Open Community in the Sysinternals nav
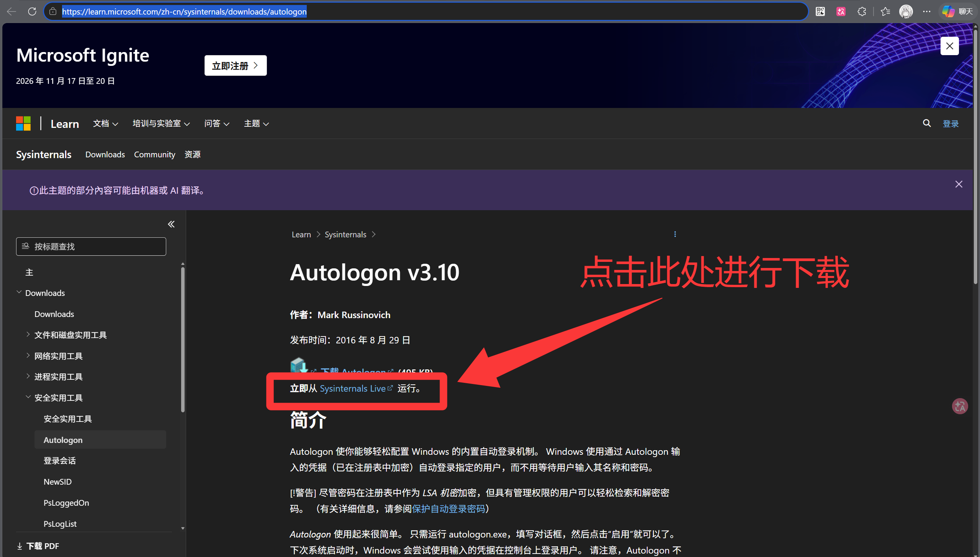Image resolution: width=980 pixels, height=557 pixels. (154, 155)
